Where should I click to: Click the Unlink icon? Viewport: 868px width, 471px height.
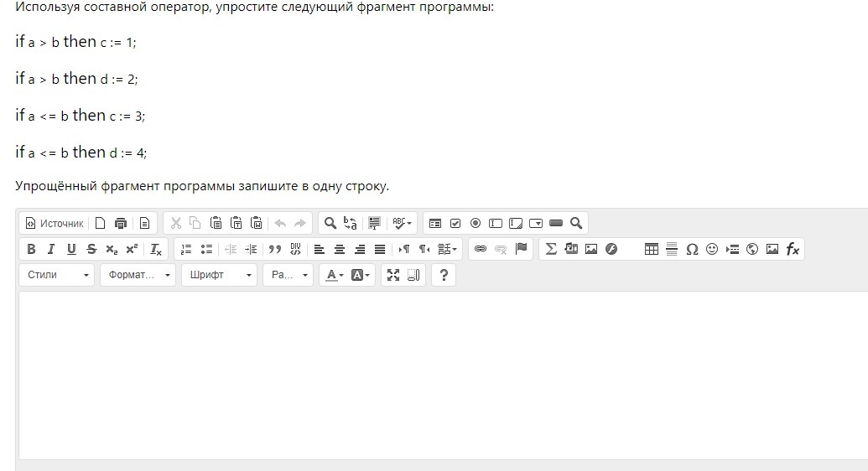coord(501,249)
